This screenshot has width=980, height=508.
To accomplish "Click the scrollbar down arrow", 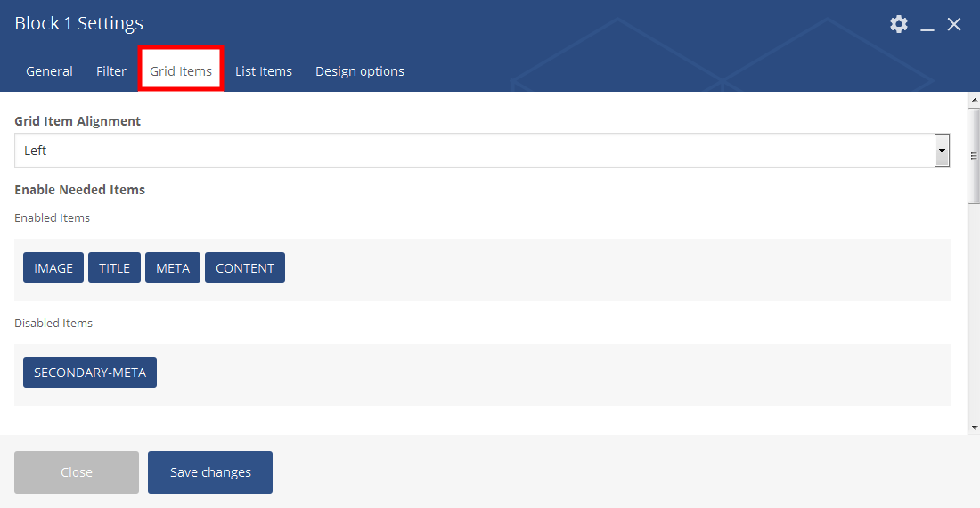I will [x=973, y=429].
